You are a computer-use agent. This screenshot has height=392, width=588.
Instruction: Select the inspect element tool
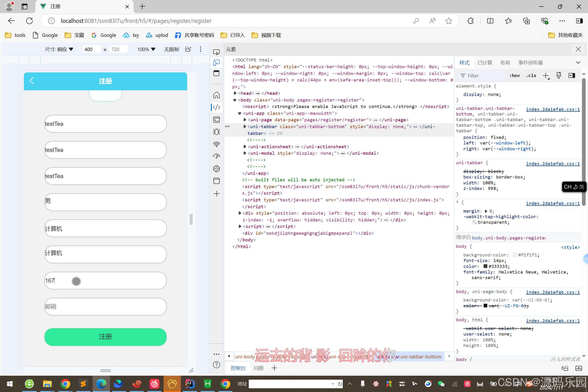216,52
